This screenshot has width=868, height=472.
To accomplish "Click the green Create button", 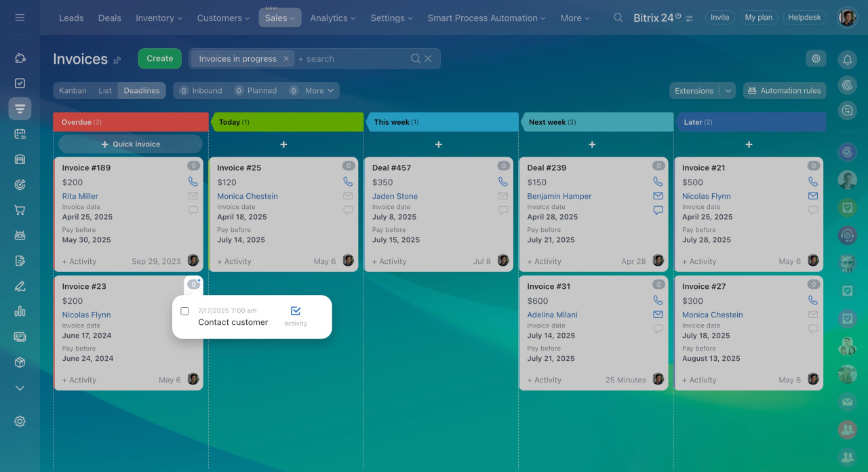I will pyautogui.click(x=159, y=58).
